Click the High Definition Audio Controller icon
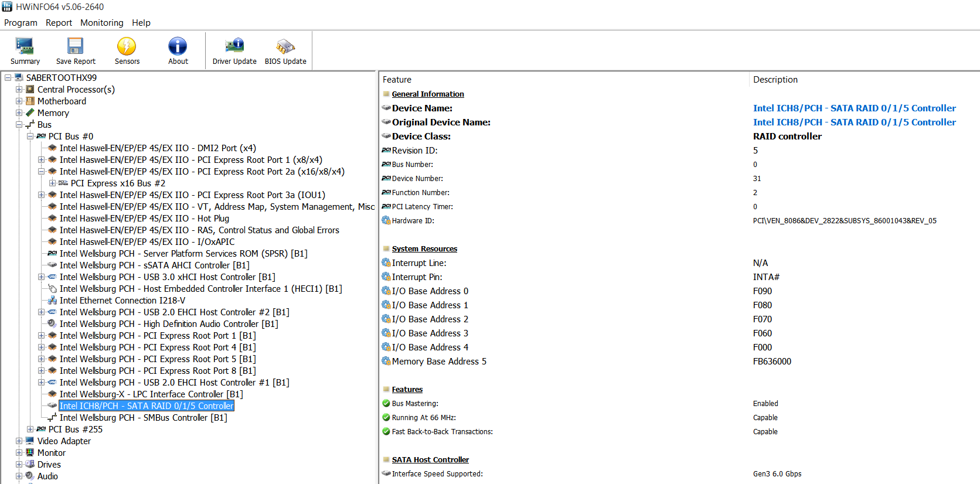 [x=52, y=324]
